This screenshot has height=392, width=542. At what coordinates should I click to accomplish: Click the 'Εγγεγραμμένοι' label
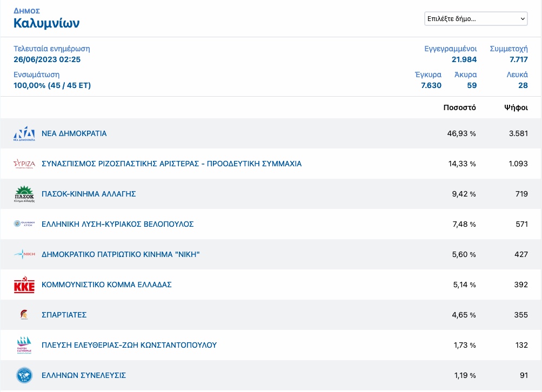450,49
